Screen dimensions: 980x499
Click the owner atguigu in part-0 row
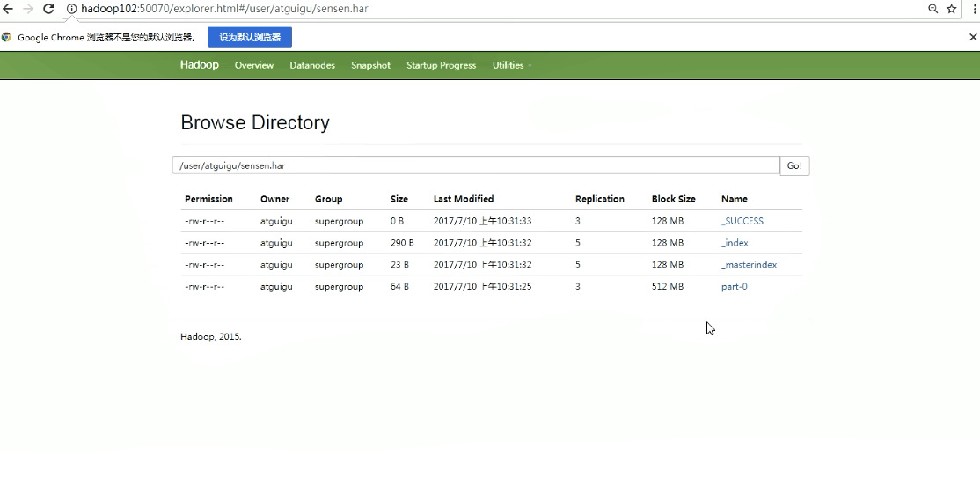tap(276, 286)
